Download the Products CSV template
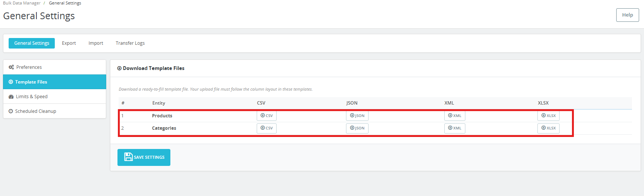Screen dimensions: 644x196 click(266, 115)
